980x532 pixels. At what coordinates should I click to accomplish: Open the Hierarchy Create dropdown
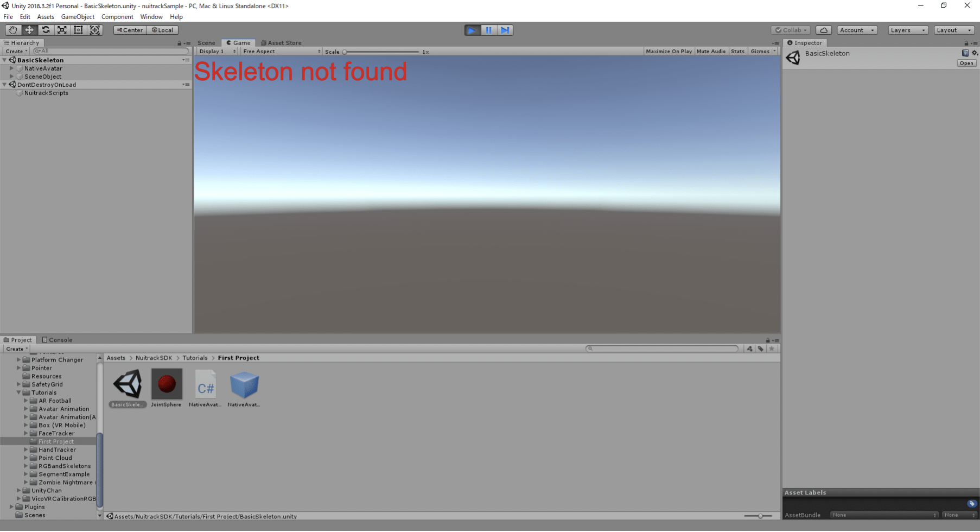pos(16,52)
